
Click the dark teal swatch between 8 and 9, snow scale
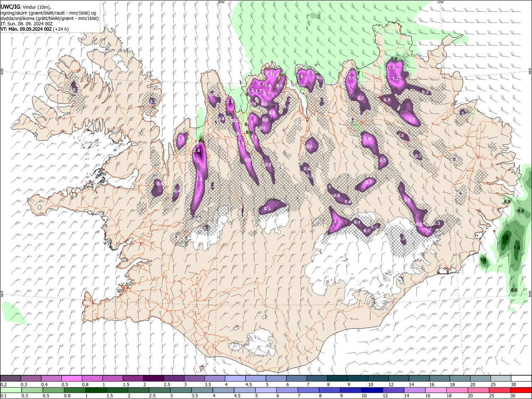point(337,378)
